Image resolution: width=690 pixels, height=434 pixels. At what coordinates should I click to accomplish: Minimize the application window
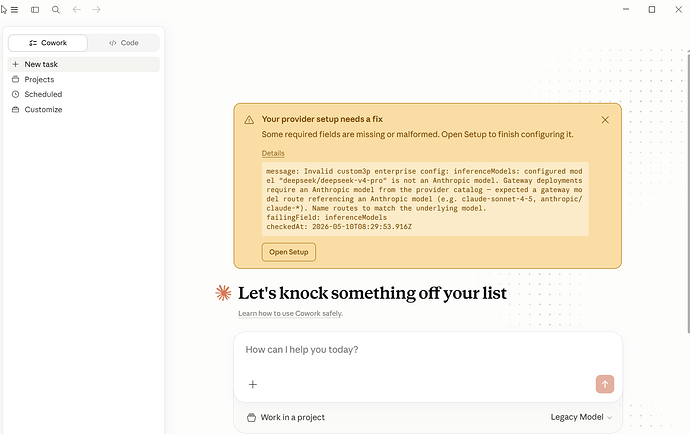(x=626, y=9)
